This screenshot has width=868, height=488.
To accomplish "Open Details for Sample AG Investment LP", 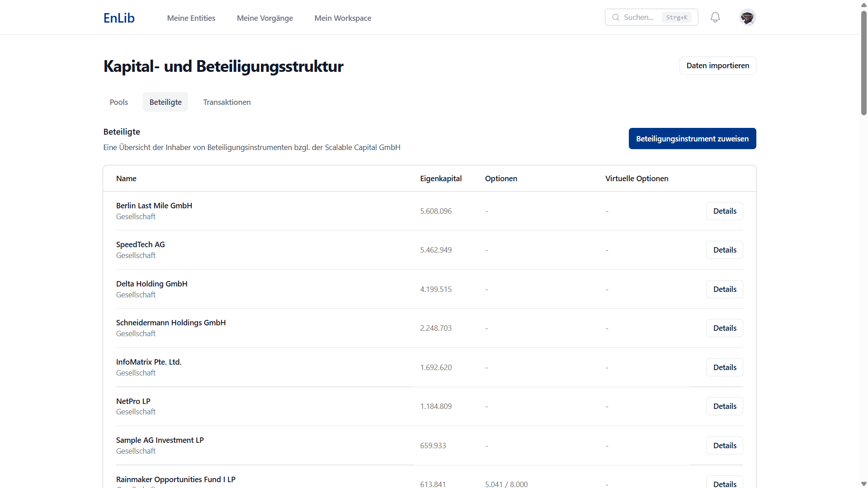I will click(x=725, y=446).
